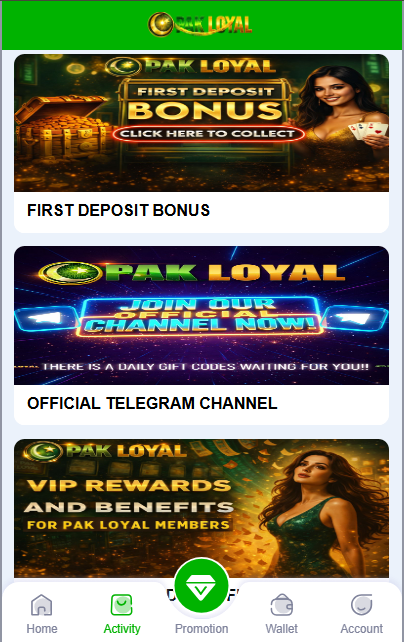Click the Pak Loyal header logo
Screen dimensions: 404x642
coord(200,24)
